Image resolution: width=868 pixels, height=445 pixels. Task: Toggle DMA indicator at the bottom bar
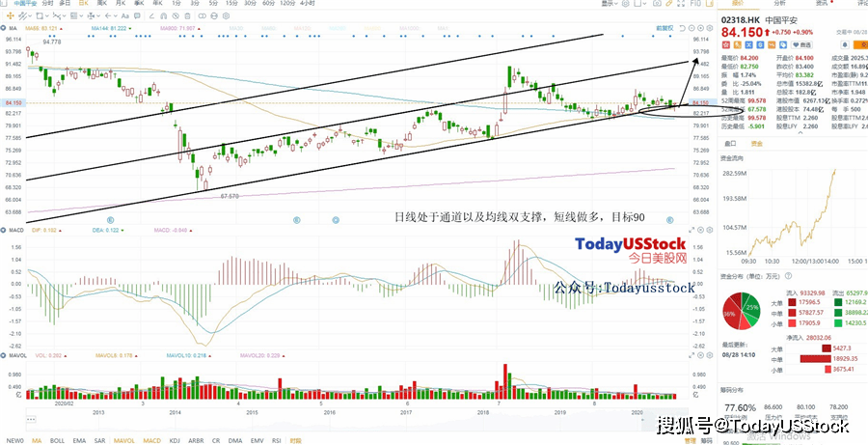[235, 440]
